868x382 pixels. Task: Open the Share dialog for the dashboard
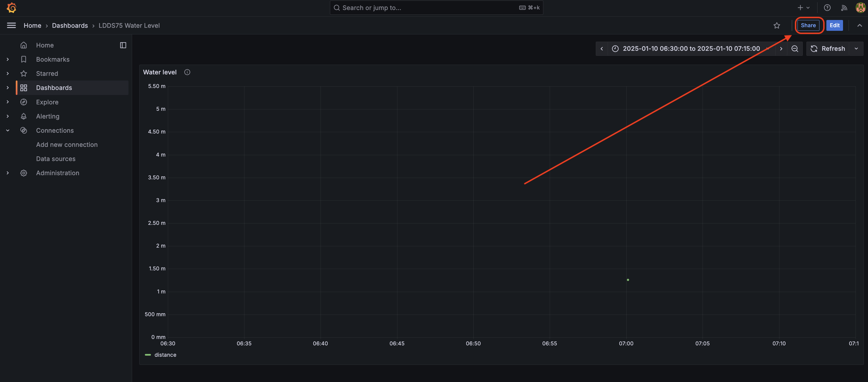coord(809,25)
